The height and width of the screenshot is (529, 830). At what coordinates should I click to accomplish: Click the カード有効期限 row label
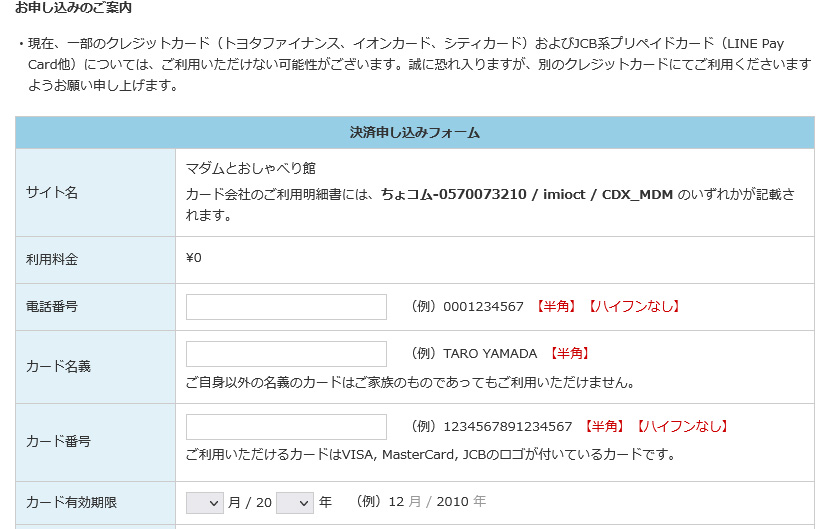tap(72, 503)
